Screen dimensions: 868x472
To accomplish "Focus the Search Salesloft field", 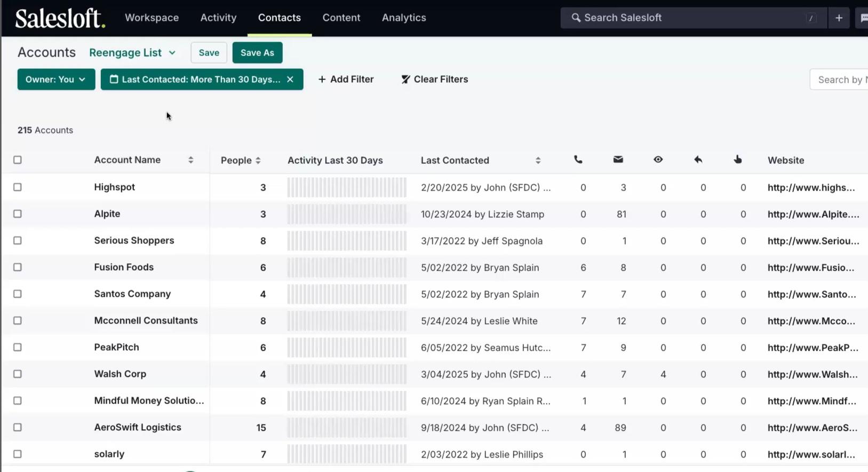I will [694, 18].
